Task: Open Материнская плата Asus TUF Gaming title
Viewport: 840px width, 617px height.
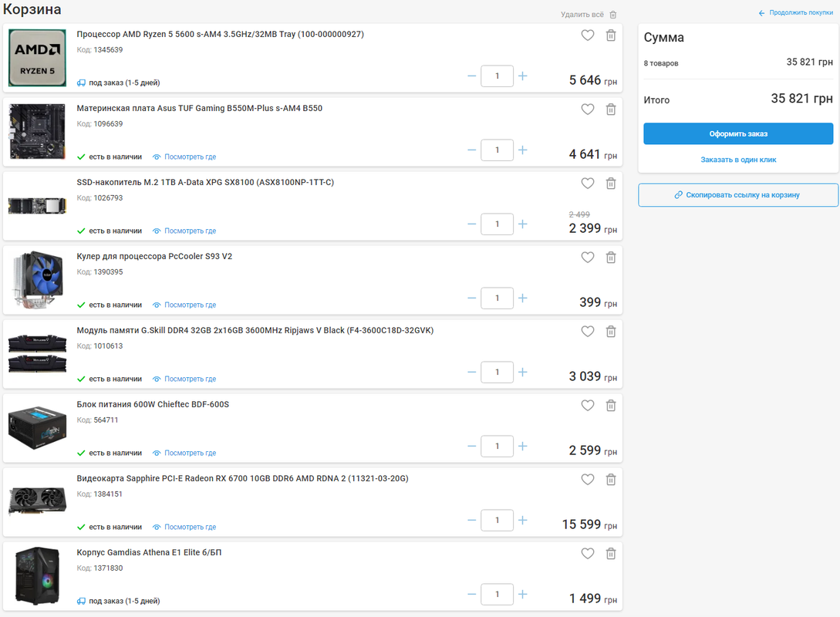Action: tap(199, 108)
